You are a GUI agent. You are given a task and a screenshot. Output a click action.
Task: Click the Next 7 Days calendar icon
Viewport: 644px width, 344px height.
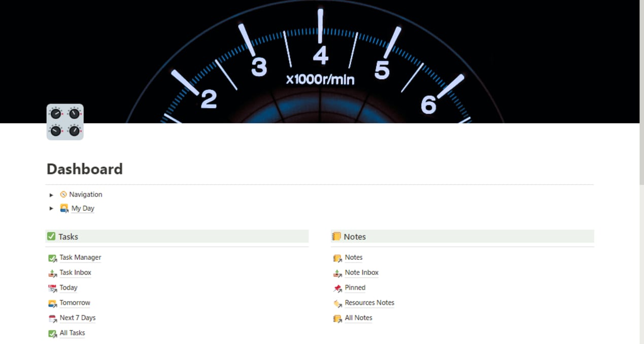pyautogui.click(x=52, y=319)
